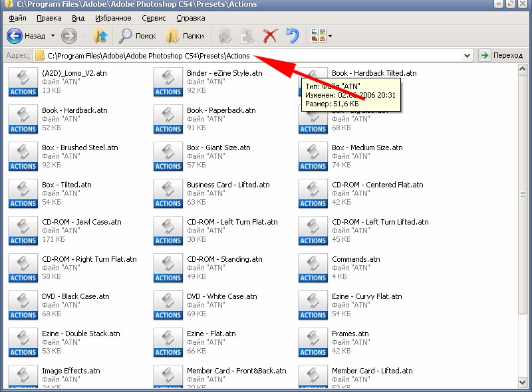Image resolution: width=532 pixels, height=392 pixels.
Task: Go up one folder level icon
Action: 100,36
